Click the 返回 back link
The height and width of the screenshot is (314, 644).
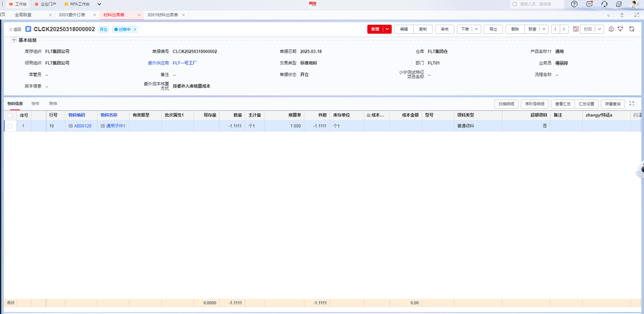coord(15,29)
